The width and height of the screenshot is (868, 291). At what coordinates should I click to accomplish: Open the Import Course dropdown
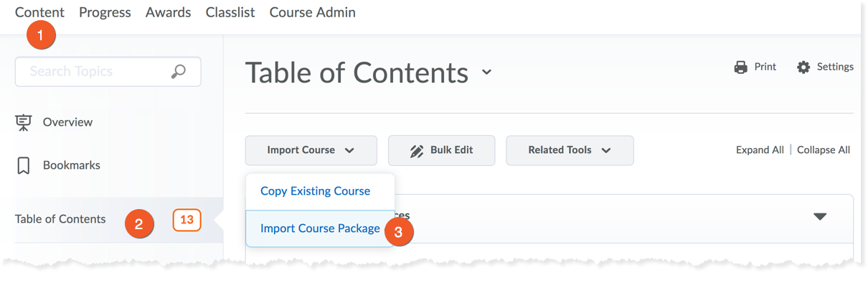click(311, 150)
